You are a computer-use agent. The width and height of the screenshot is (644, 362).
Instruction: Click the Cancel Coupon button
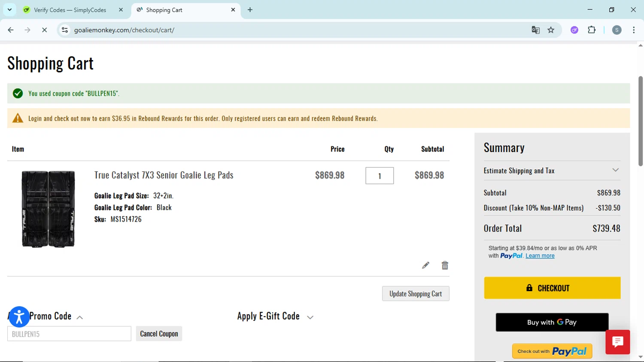159,334
